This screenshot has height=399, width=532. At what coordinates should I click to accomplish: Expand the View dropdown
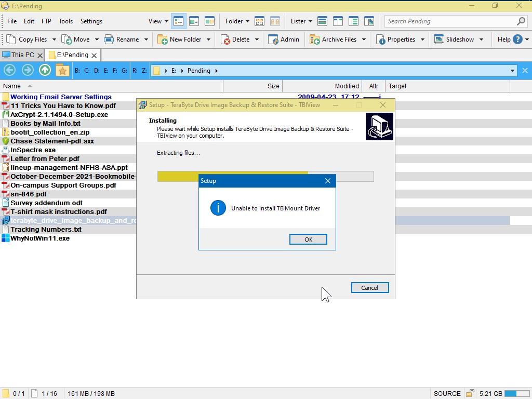[x=158, y=21]
